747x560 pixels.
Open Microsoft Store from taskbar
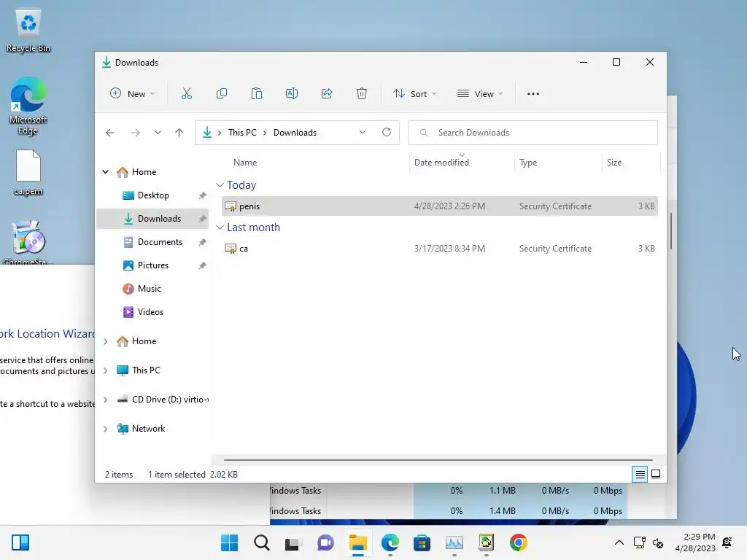(x=422, y=542)
